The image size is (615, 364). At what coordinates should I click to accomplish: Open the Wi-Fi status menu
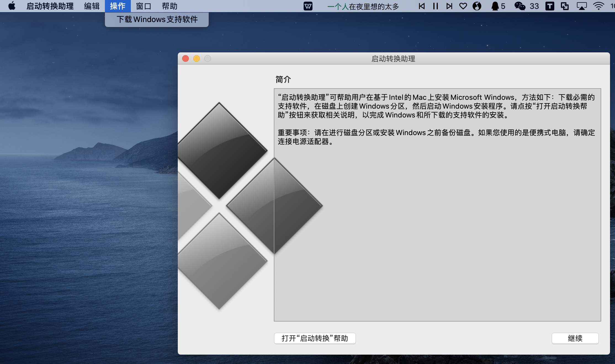point(598,6)
